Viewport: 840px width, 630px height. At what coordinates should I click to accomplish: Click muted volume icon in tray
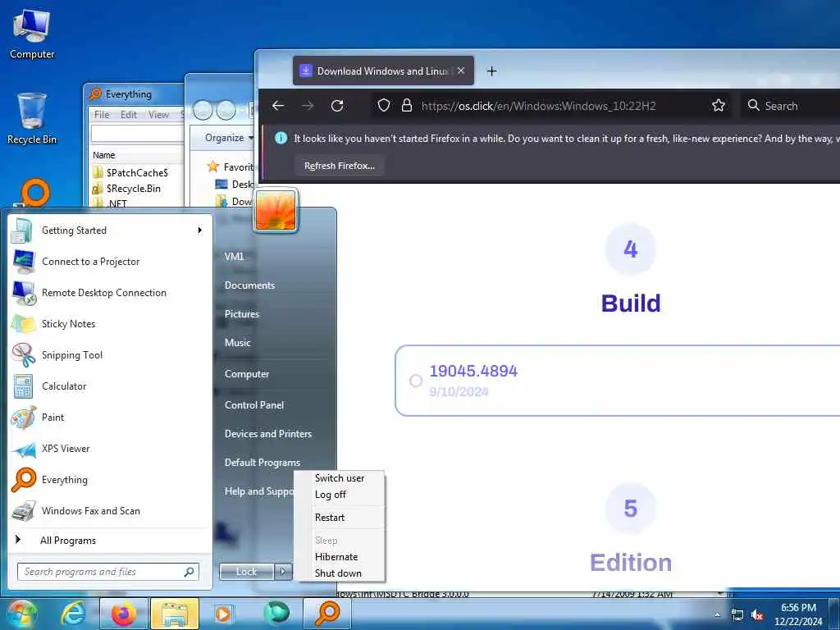757,615
